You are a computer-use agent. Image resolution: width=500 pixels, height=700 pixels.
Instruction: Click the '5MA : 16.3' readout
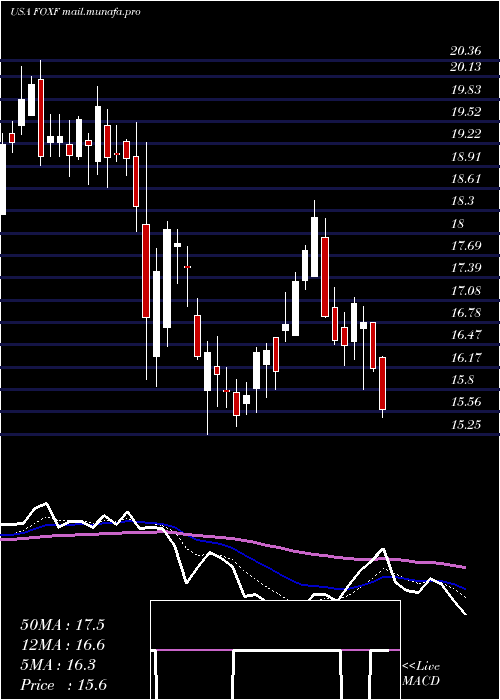click(x=58, y=665)
